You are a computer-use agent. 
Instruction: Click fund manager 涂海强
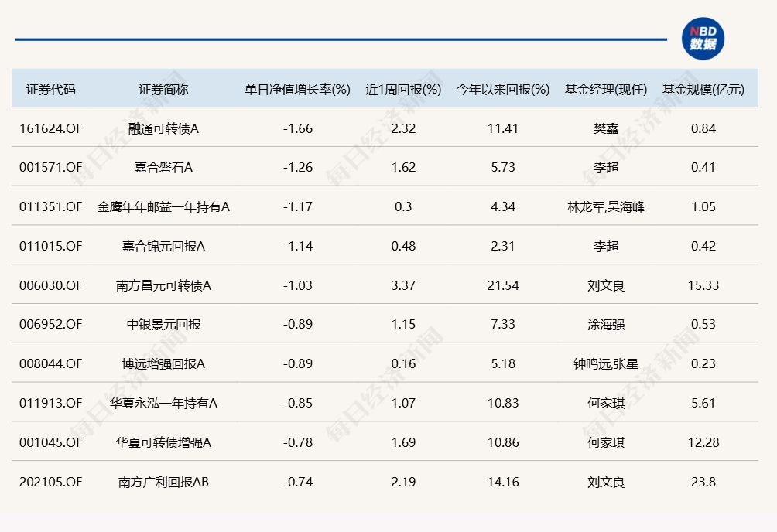point(605,324)
